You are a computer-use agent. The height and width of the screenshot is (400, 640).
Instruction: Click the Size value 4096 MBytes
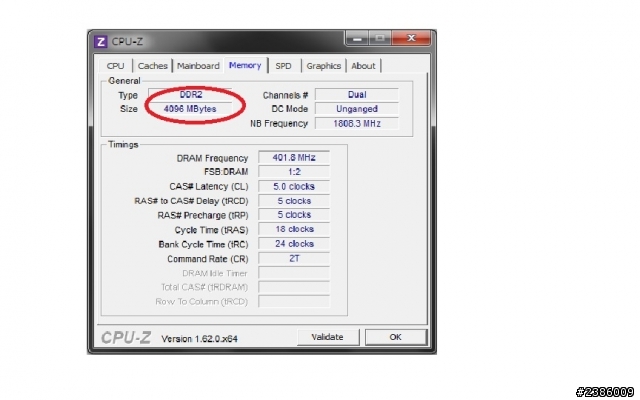point(191,109)
